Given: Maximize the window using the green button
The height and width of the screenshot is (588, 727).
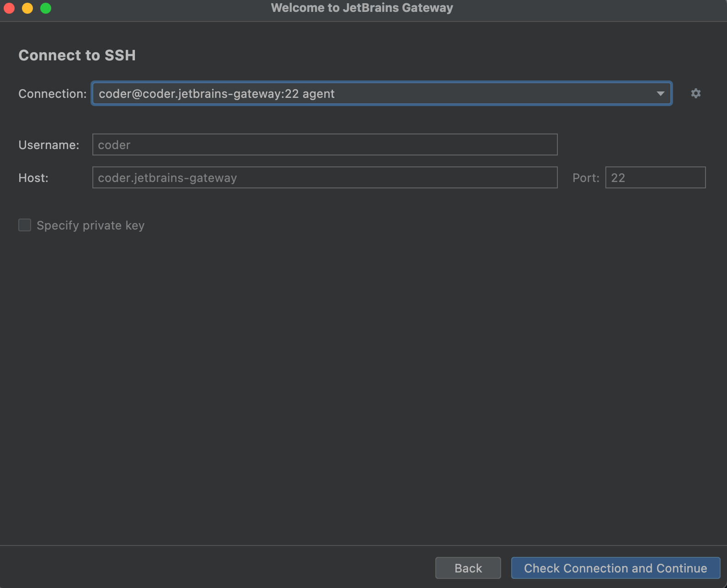Looking at the screenshot, I should click(46, 8).
